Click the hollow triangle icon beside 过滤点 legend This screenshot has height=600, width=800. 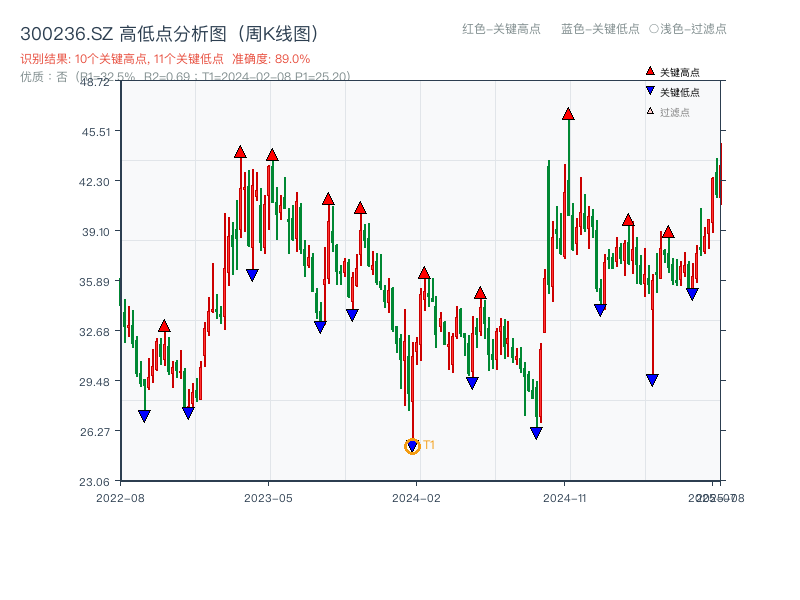650,111
